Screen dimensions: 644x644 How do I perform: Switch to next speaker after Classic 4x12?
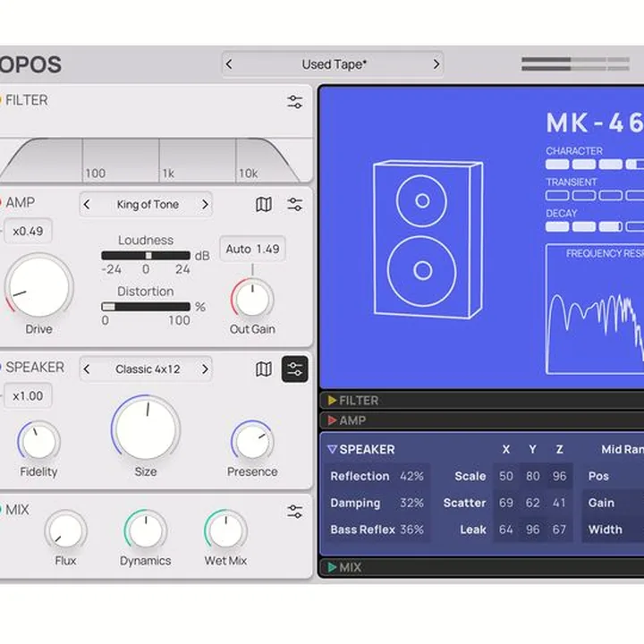pos(205,369)
